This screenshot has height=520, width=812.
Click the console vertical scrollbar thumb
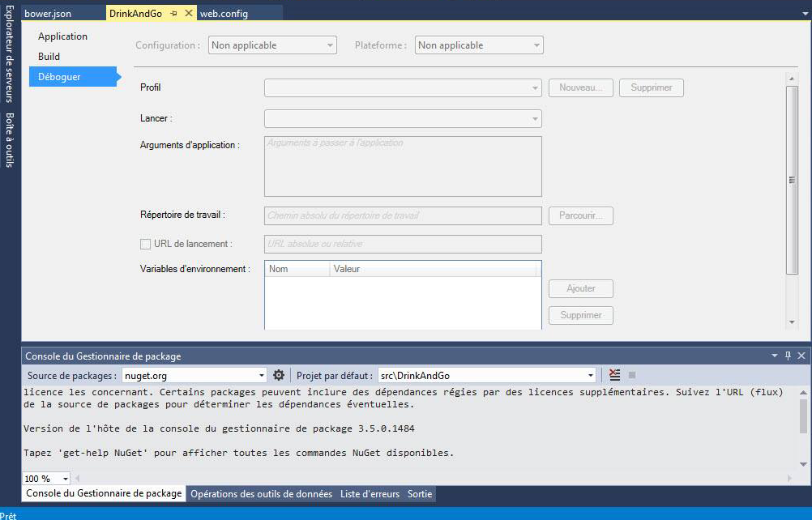pyautogui.click(x=803, y=416)
